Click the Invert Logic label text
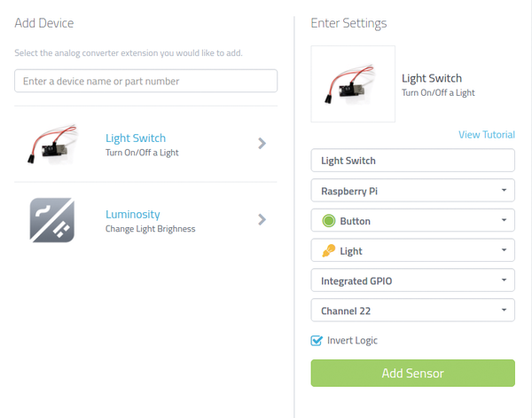The width and height of the screenshot is (532, 418). (x=352, y=340)
